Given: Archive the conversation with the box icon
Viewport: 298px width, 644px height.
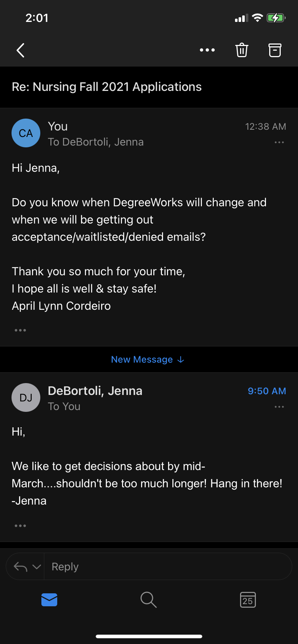Looking at the screenshot, I should (x=275, y=50).
